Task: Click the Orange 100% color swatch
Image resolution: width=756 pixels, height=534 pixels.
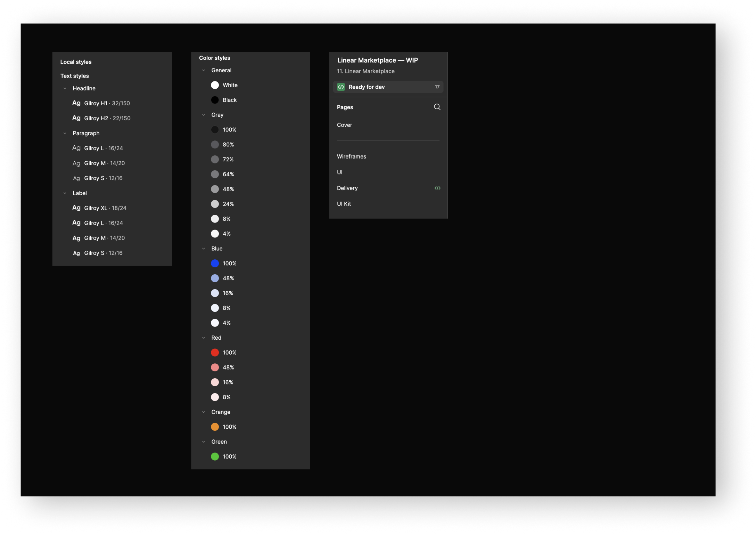Action: [215, 427]
